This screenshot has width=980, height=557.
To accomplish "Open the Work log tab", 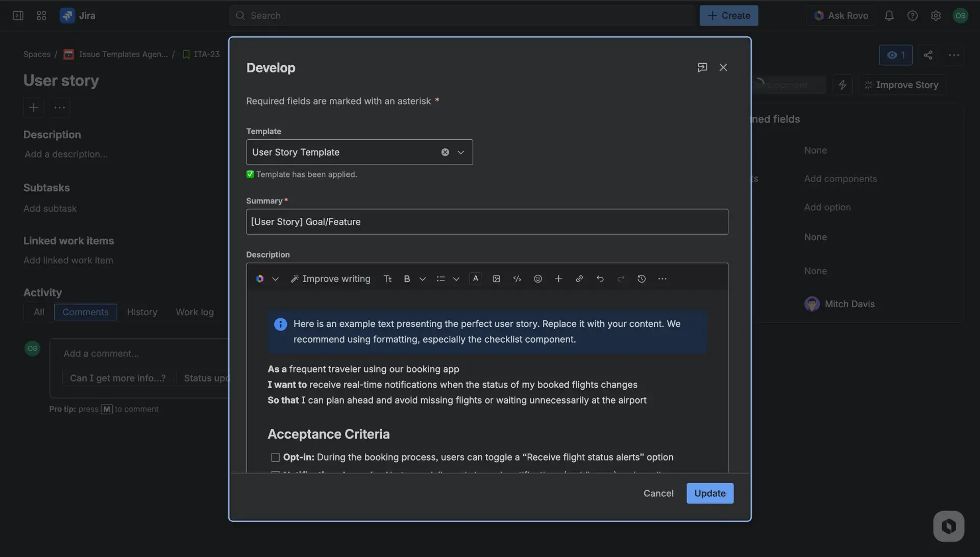I will (194, 312).
